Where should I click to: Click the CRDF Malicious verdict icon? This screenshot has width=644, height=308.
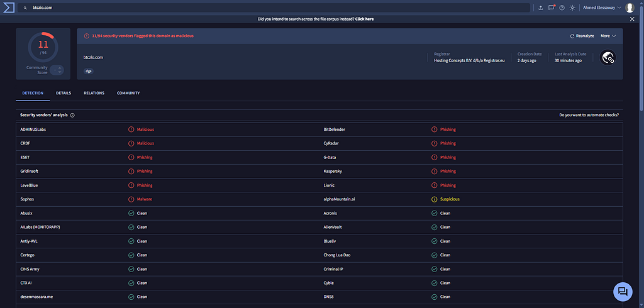[131, 143]
